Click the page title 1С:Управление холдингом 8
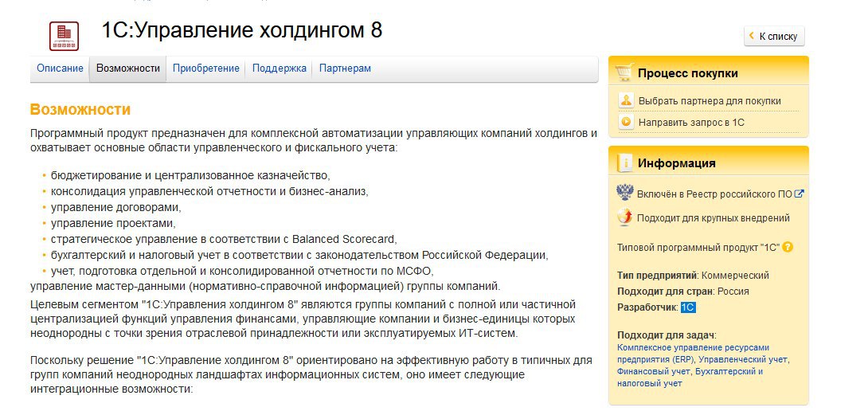 [242, 30]
